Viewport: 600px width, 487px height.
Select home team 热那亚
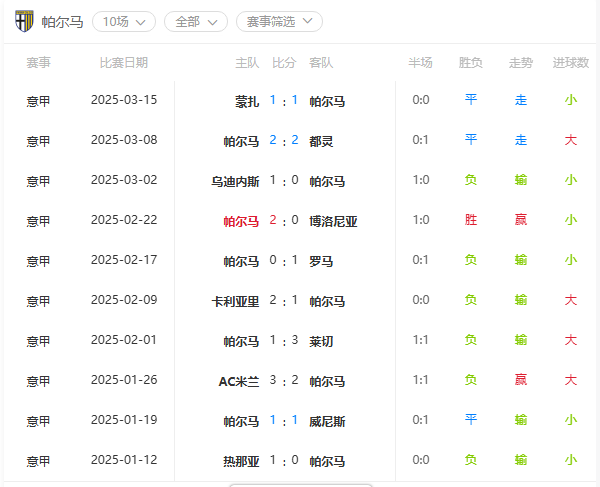point(241,461)
